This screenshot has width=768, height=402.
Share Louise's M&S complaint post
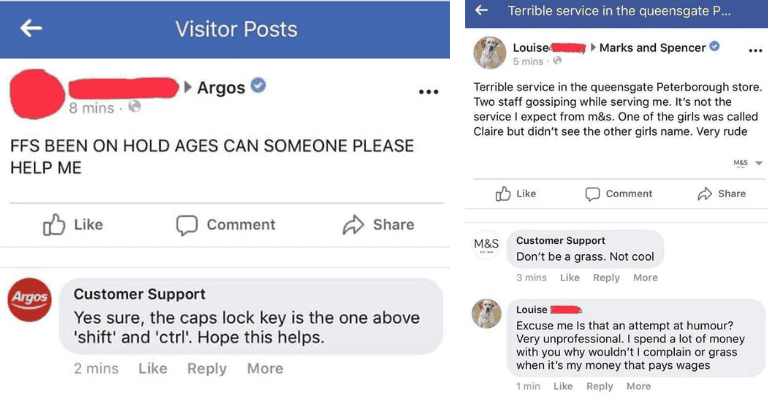721,193
